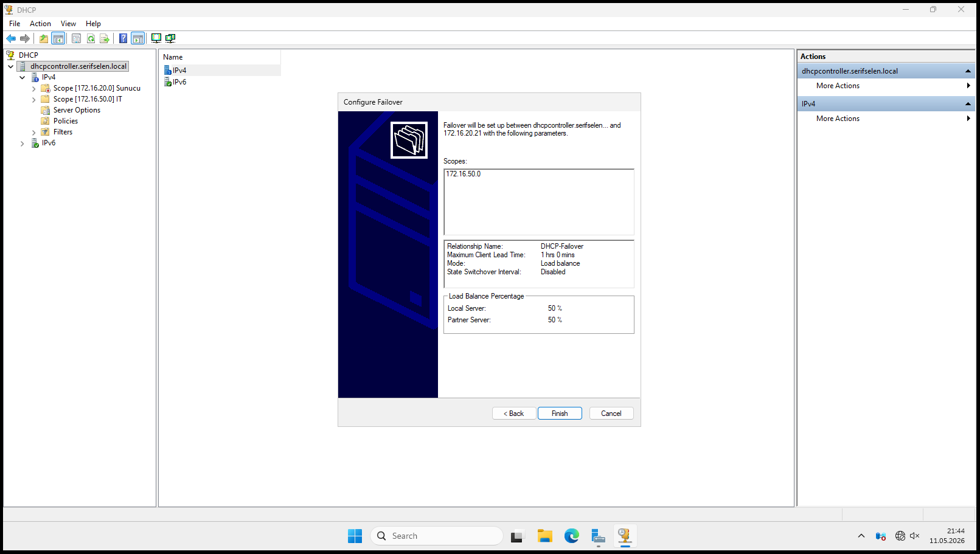Select Policies in the console tree
The image size is (980, 554).
pos(66,121)
